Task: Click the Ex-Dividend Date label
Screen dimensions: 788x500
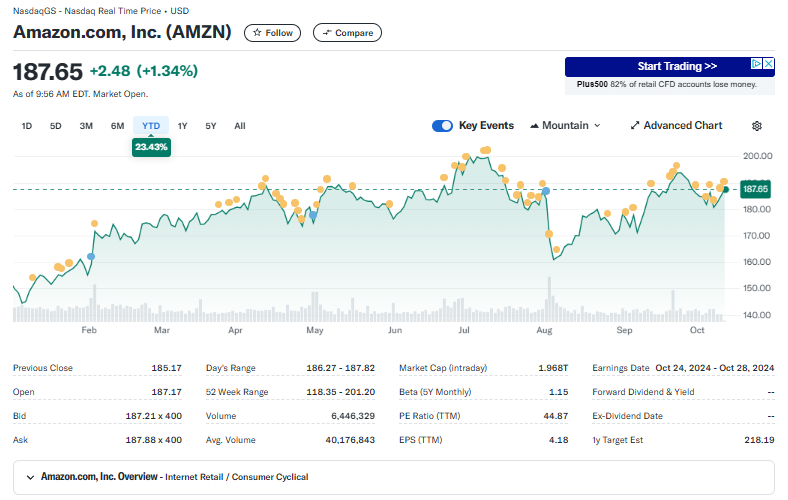Action: coord(627,416)
